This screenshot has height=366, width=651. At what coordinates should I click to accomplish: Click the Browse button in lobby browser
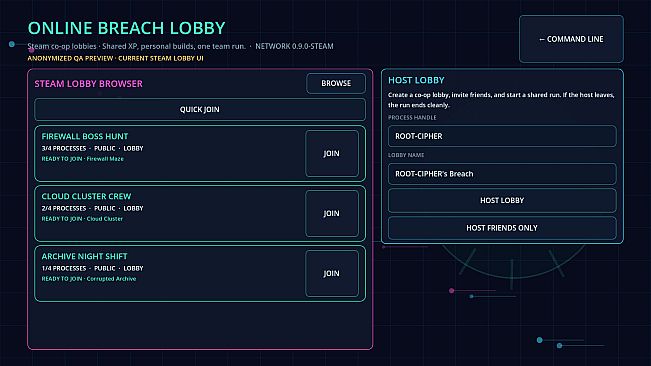(336, 83)
